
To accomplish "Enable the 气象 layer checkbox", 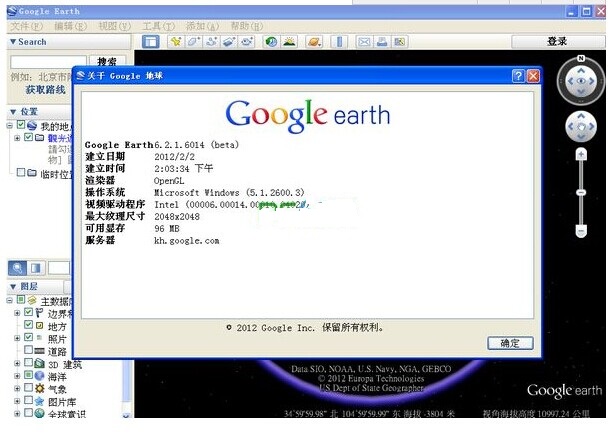I will click(28, 388).
